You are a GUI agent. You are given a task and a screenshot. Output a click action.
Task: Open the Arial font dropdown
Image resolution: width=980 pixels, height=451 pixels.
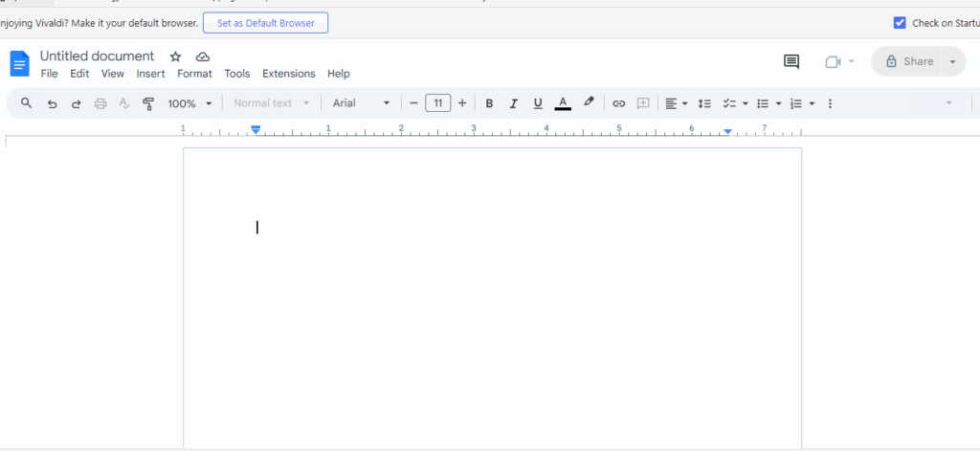pyautogui.click(x=361, y=103)
